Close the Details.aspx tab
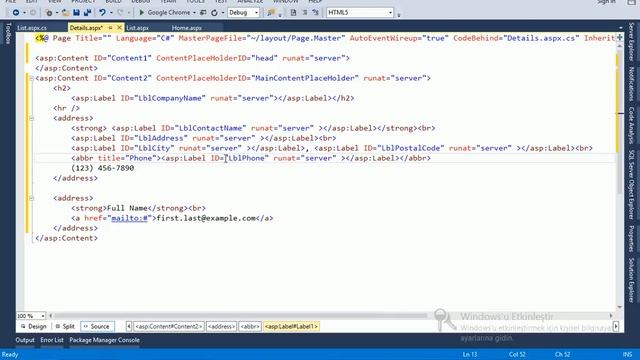Viewport: 640px width, 360px height. (119, 28)
